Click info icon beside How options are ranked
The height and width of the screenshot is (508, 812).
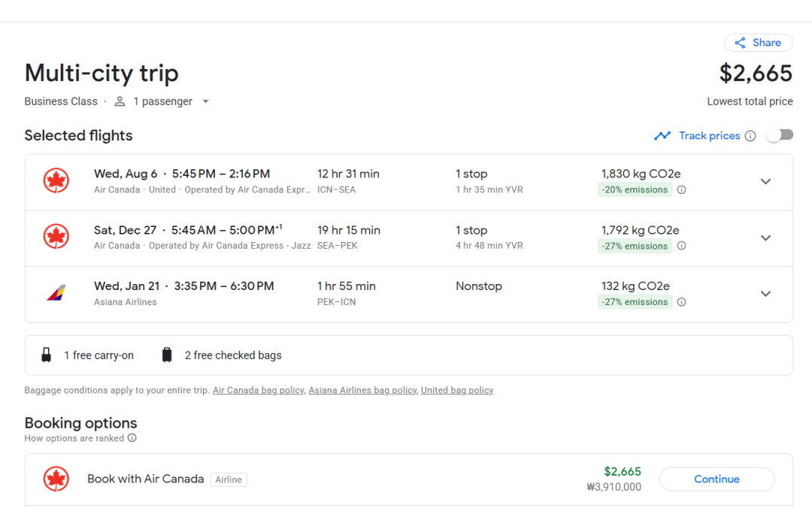pyautogui.click(x=132, y=438)
